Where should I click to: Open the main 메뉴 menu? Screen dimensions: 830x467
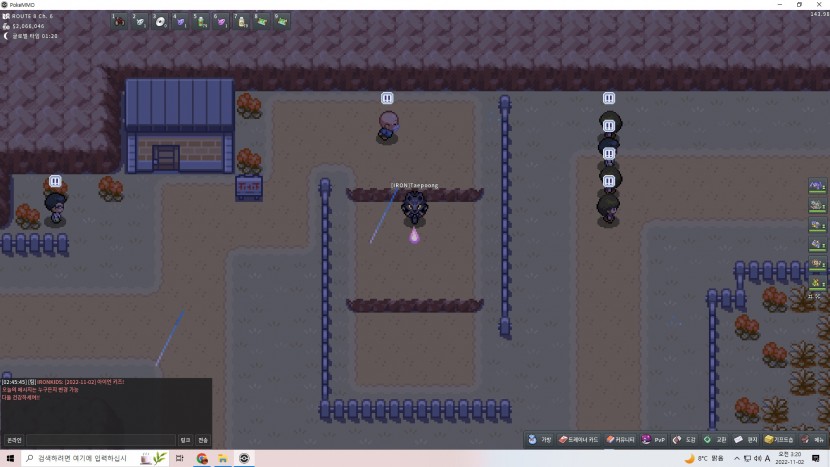tap(813, 439)
